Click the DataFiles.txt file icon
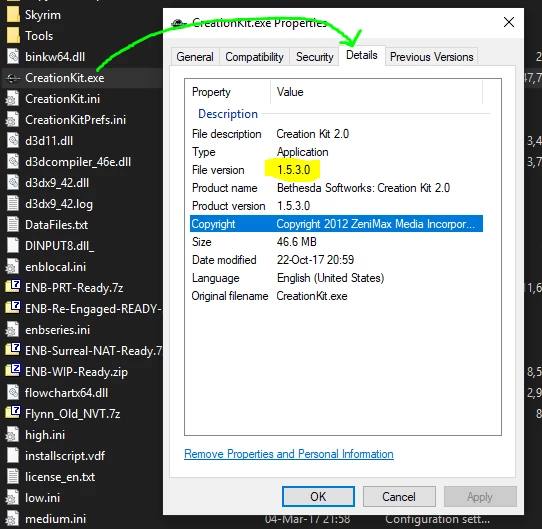The image size is (542, 529). [13, 225]
